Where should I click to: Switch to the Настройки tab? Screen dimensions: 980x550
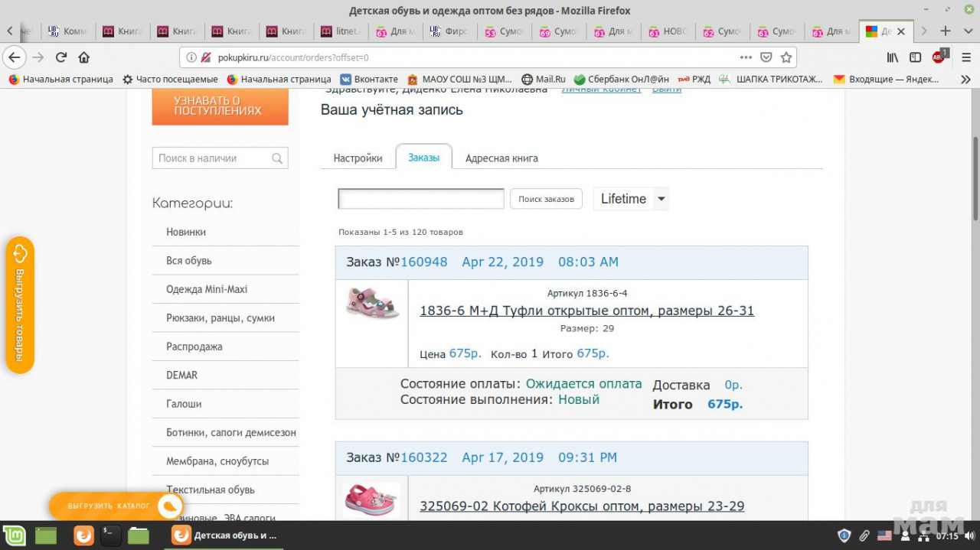(358, 158)
